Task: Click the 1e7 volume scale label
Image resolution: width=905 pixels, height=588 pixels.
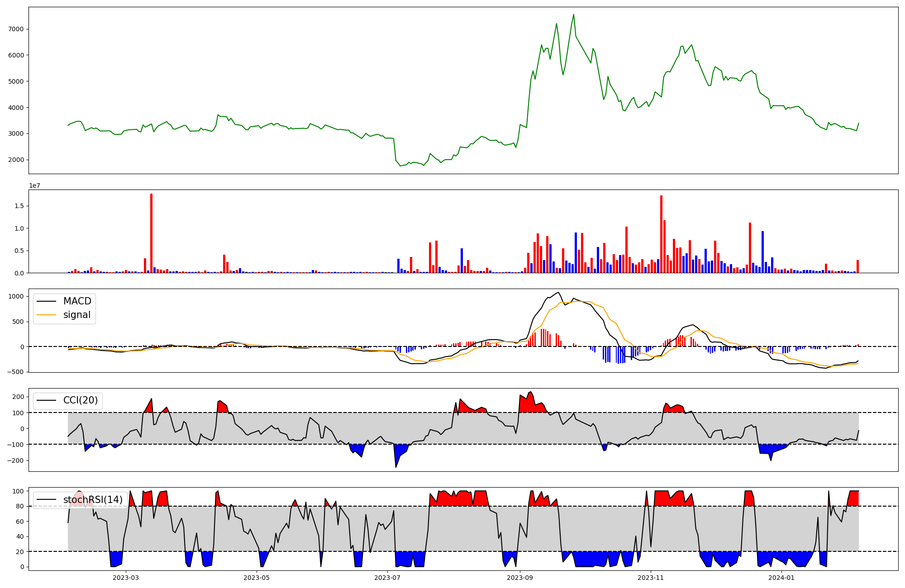Action: (x=35, y=186)
